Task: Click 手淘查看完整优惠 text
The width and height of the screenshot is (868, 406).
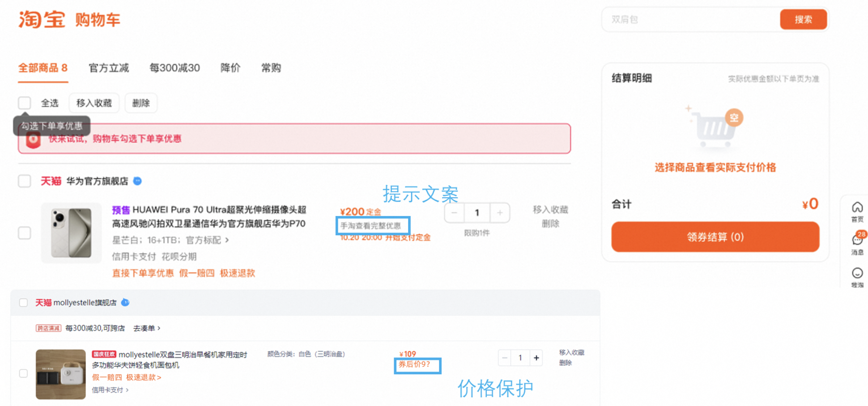Action: point(371,226)
